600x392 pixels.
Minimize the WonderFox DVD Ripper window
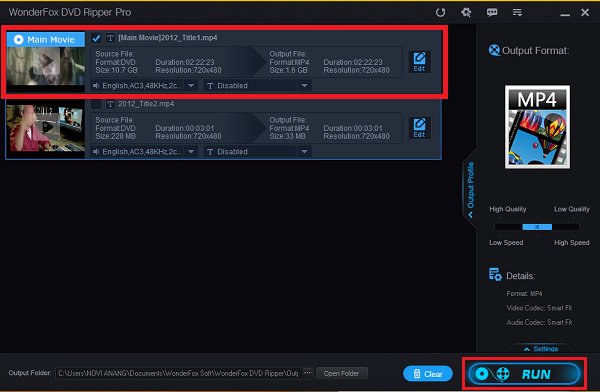tap(565, 14)
